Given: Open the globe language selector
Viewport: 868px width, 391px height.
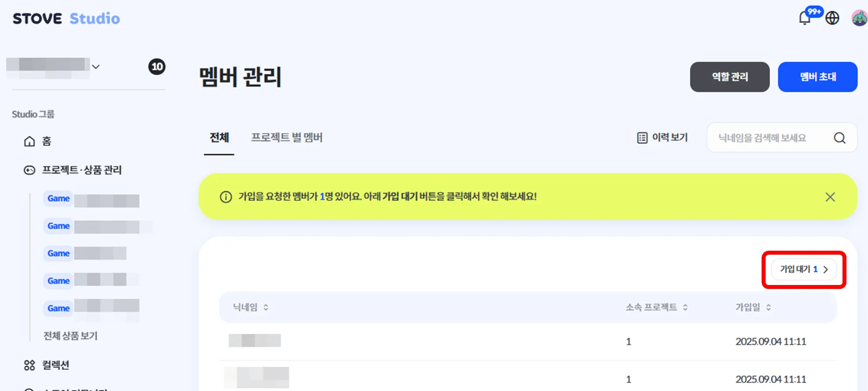Looking at the screenshot, I should click(x=832, y=18).
